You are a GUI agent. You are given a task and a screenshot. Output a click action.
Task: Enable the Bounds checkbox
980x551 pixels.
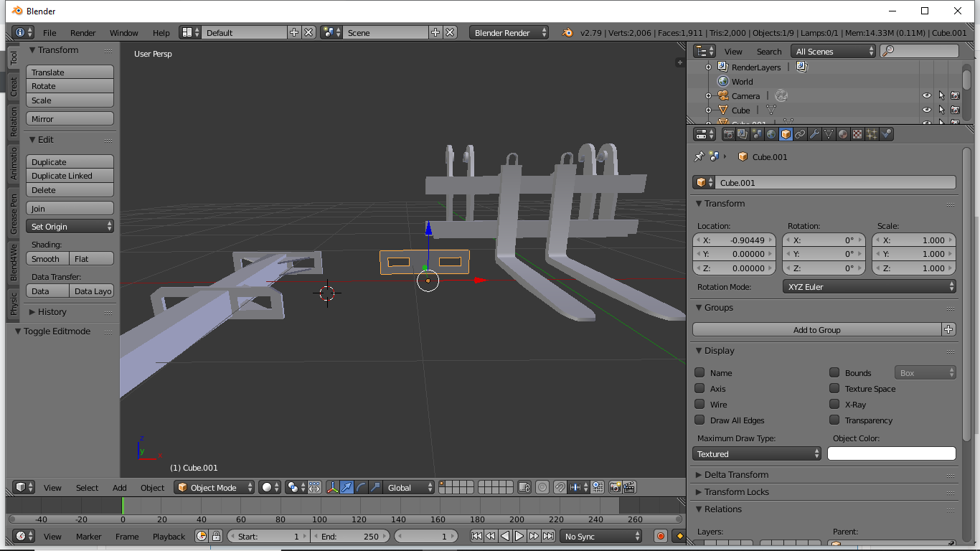click(x=834, y=372)
